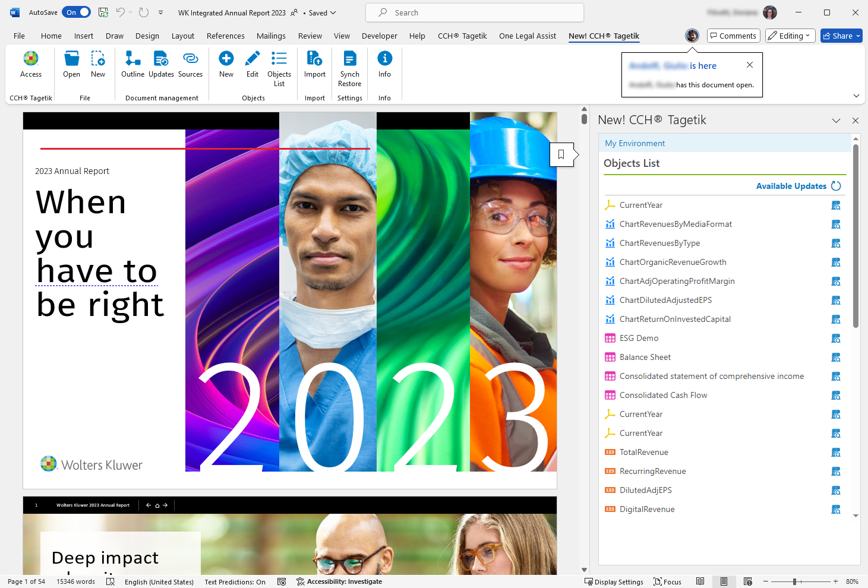Toggle the AutoSave switch
Image resolution: width=868 pixels, height=588 pixels.
pos(76,12)
